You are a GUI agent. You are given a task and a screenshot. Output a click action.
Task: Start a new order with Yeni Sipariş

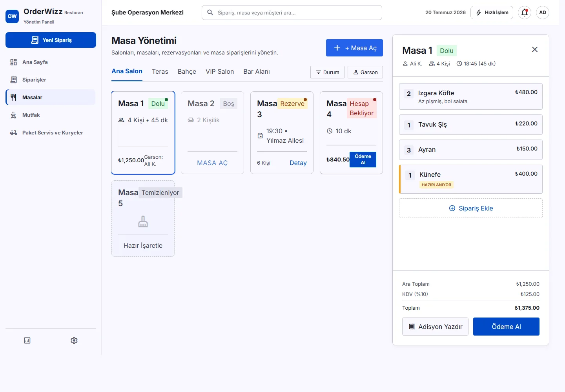pyautogui.click(x=51, y=40)
